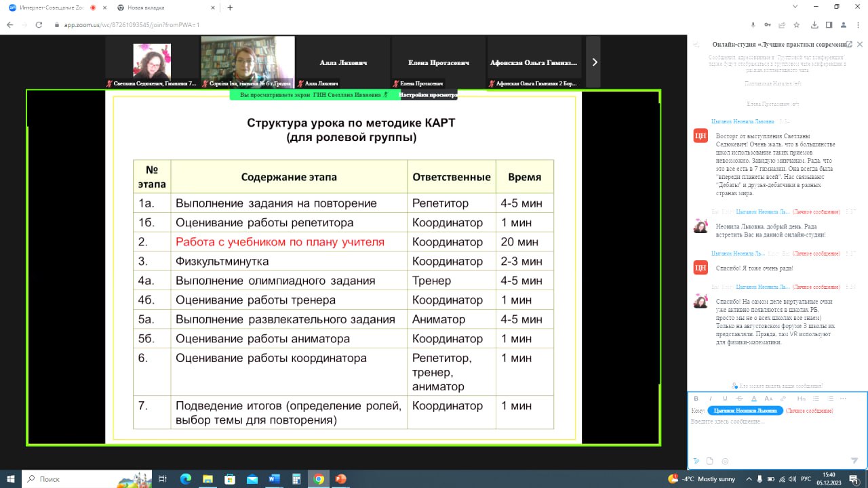Click the link 'Кто может видеть ваши сообщения?'
Screen dimensions: 868x488
pyautogui.click(x=781, y=385)
